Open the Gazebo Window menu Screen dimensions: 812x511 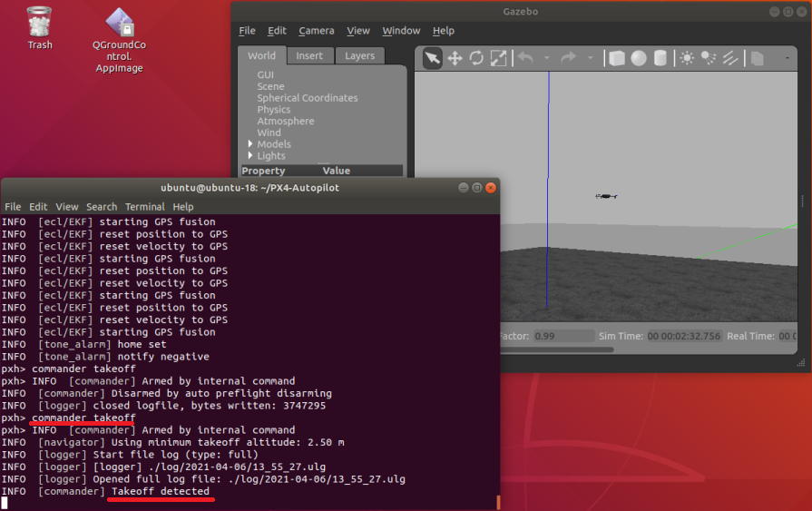click(401, 31)
